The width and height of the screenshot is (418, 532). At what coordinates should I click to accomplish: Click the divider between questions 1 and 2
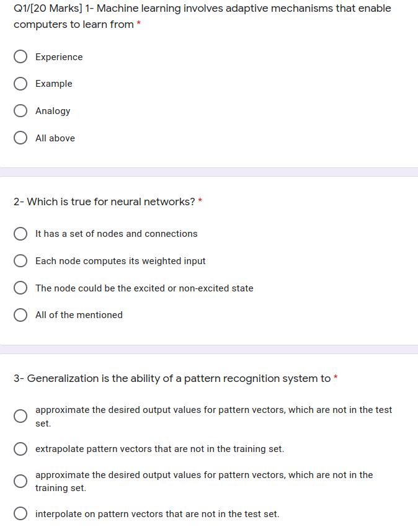[x=209, y=171]
